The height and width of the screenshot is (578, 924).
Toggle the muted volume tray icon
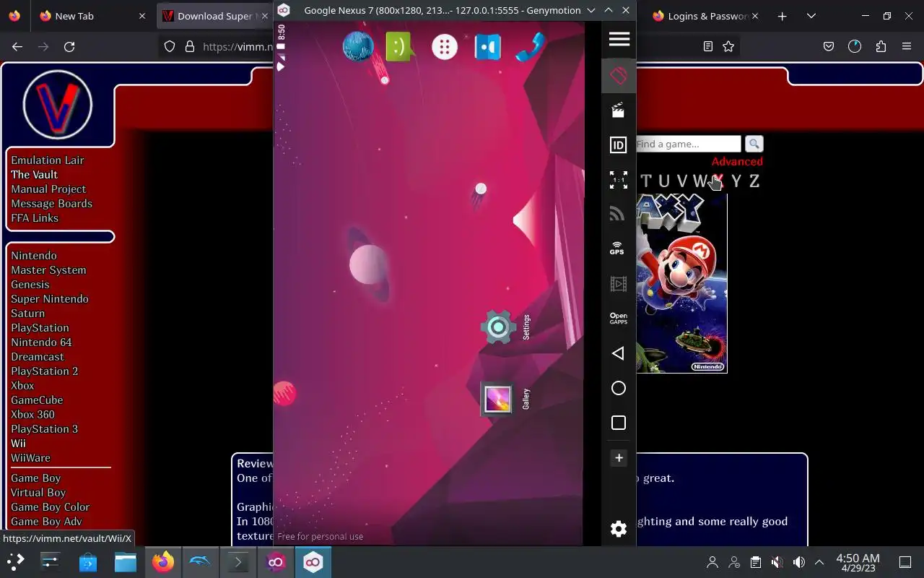(x=777, y=562)
